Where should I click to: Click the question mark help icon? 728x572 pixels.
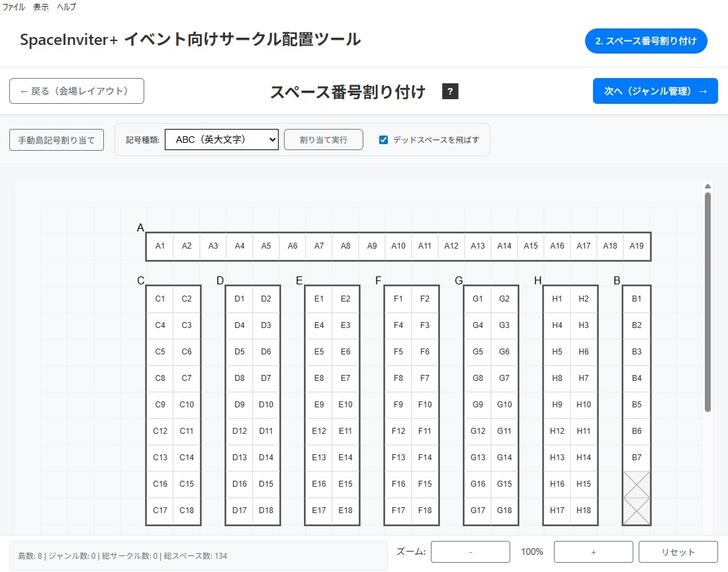[450, 91]
